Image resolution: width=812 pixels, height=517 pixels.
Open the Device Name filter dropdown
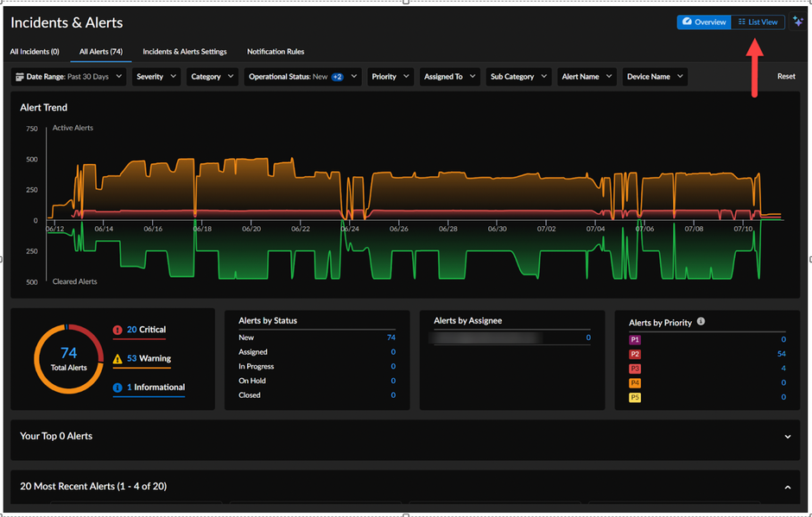(655, 77)
